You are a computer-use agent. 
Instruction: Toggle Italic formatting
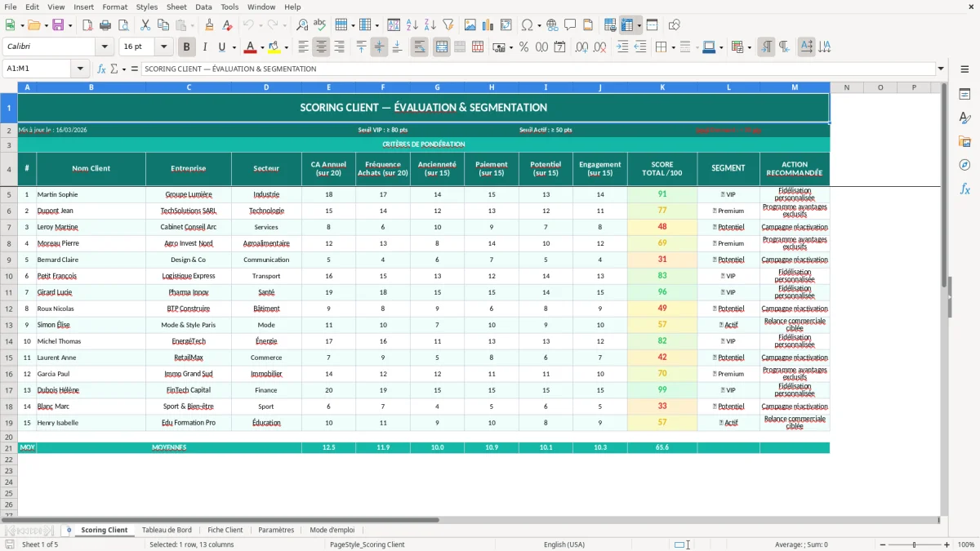(204, 47)
